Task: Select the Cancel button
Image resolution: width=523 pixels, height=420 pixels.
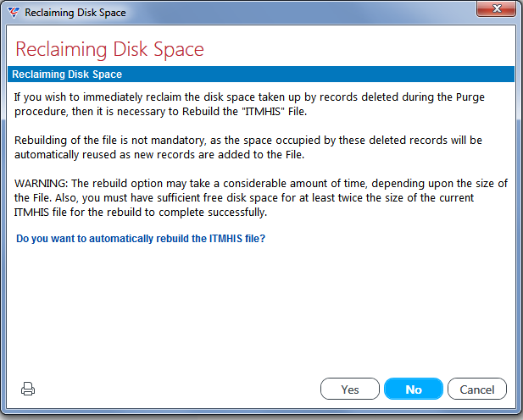Action: click(477, 389)
